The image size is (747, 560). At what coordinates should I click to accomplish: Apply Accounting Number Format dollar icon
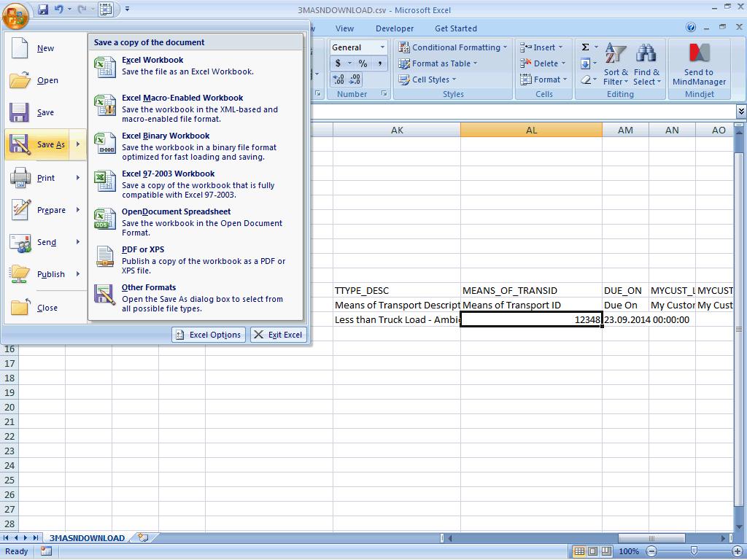click(x=338, y=63)
